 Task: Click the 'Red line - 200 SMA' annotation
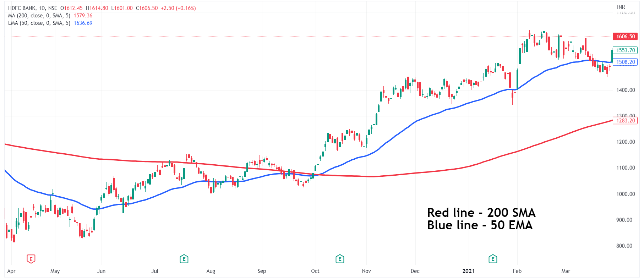pos(481,213)
